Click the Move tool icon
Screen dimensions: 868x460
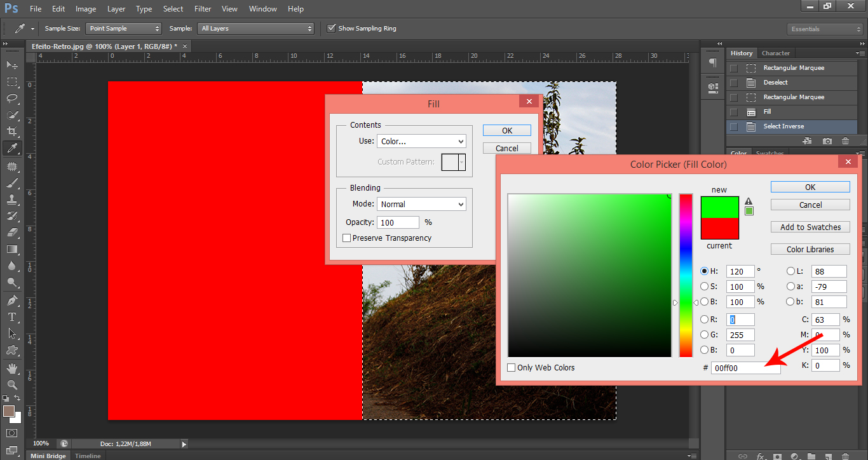(12, 65)
